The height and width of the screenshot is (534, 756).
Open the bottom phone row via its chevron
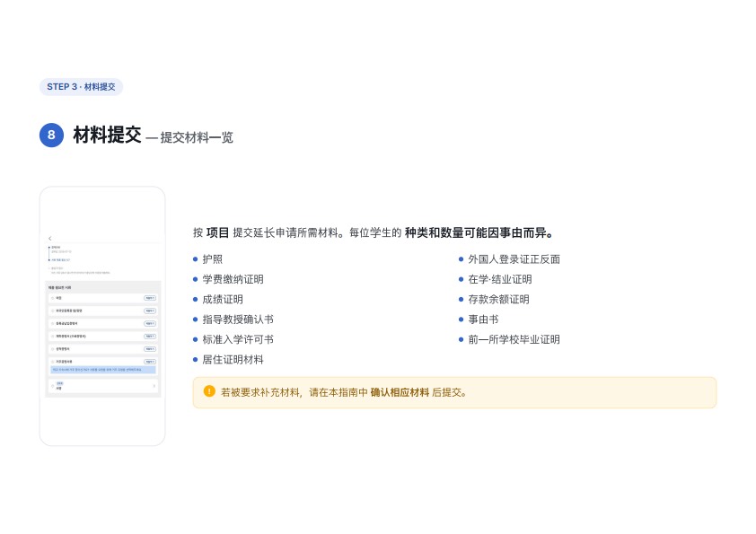pos(154,386)
